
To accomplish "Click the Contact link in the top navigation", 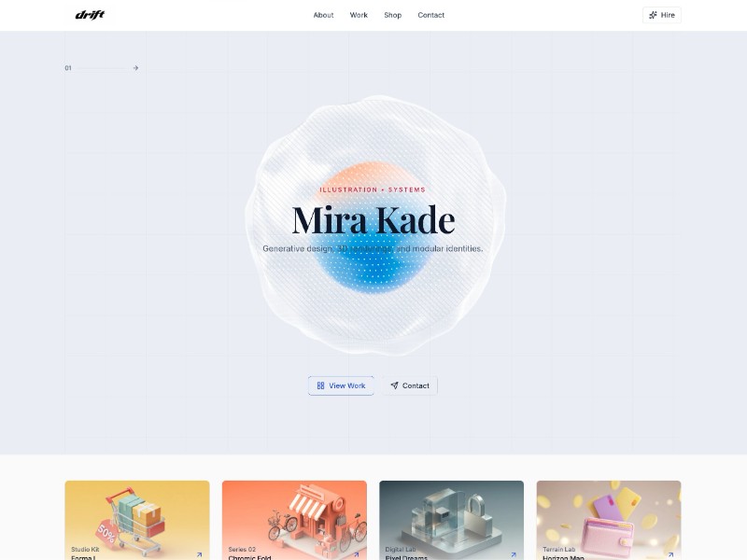I will pyautogui.click(x=431, y=15).
